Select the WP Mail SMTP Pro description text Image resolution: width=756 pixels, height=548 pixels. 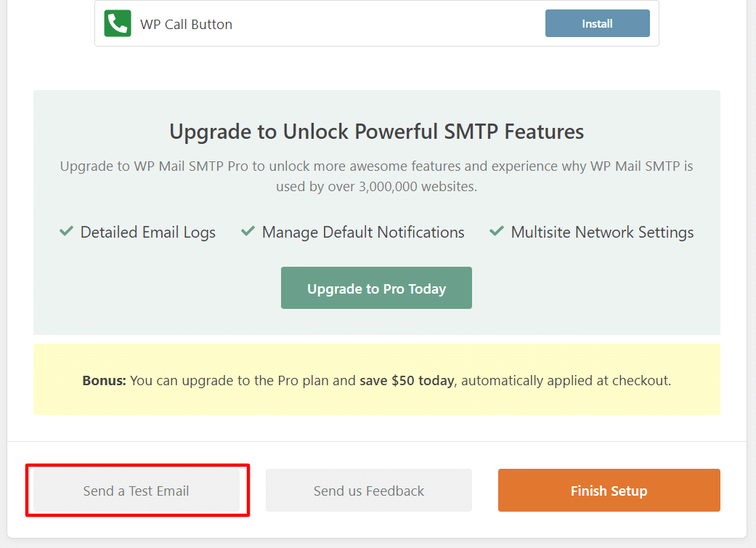[376, 175]
